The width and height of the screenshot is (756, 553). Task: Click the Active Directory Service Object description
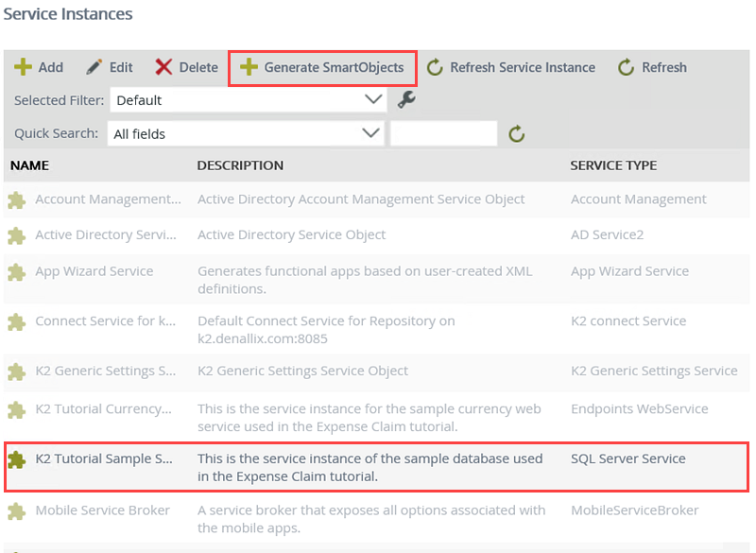click(x=291, y=234)
